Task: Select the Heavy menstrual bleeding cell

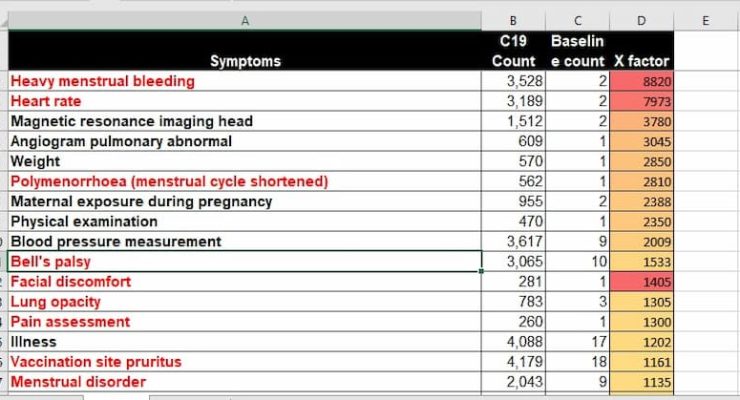Action: 245,81
